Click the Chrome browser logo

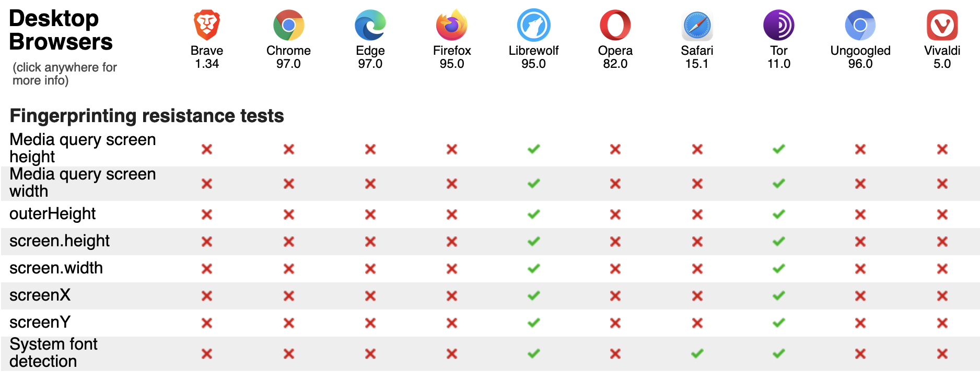click(288, 25)
